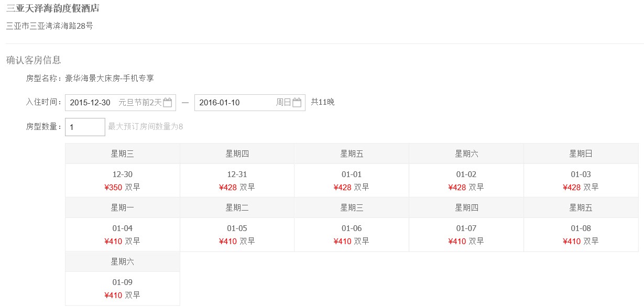
Task: Click the 确认客房信息 section heading
Action: [x=34, y=60]
